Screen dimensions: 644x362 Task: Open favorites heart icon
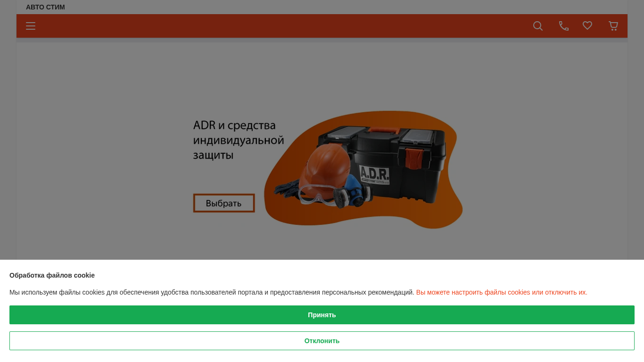587,25
